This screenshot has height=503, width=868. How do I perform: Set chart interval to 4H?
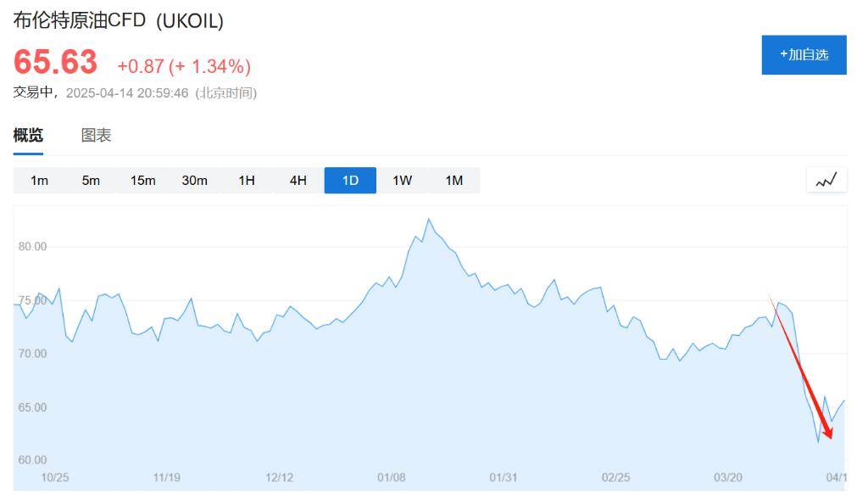(x=298, y=181)
